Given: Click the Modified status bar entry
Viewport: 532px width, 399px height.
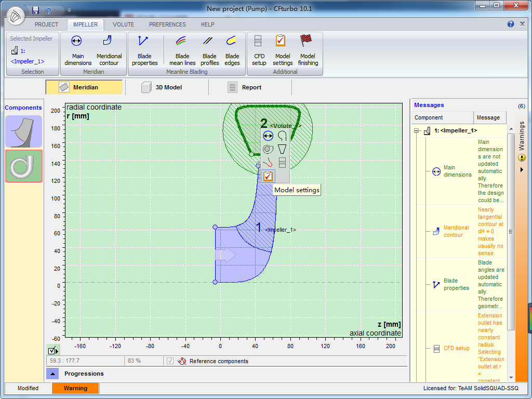Looking at the screenshot, I should (28, 388).
